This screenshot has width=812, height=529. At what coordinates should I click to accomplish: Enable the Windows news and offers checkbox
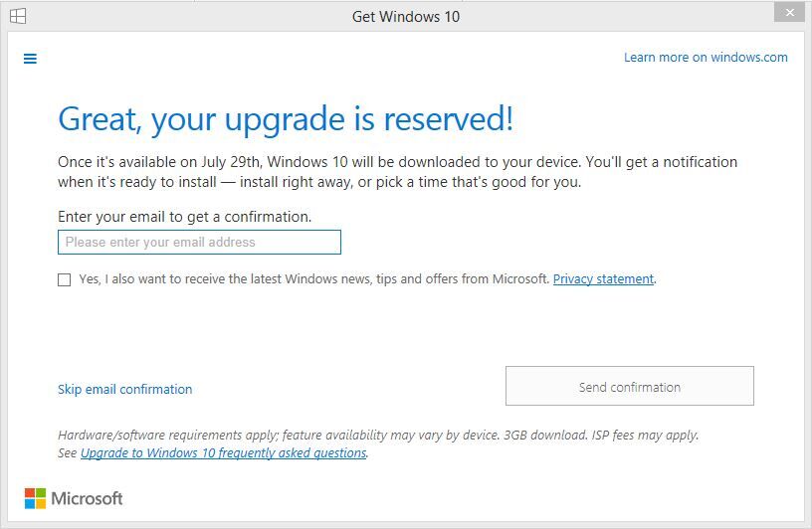[x=65, y=280]
